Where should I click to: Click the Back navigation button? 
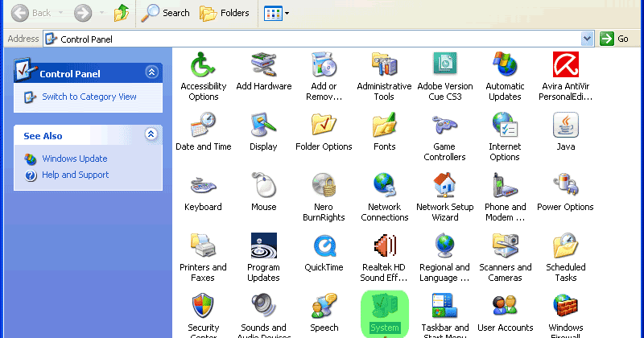point(31,13)
